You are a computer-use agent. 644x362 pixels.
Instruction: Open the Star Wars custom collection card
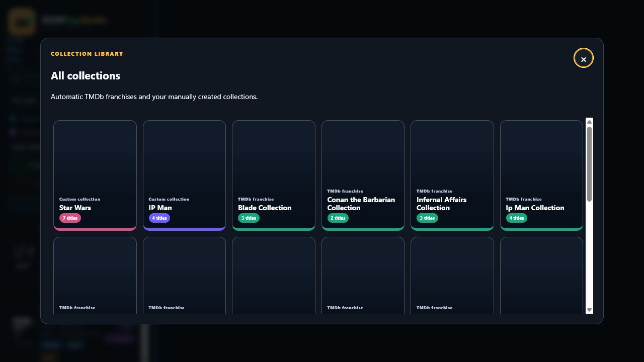point(95,175)
